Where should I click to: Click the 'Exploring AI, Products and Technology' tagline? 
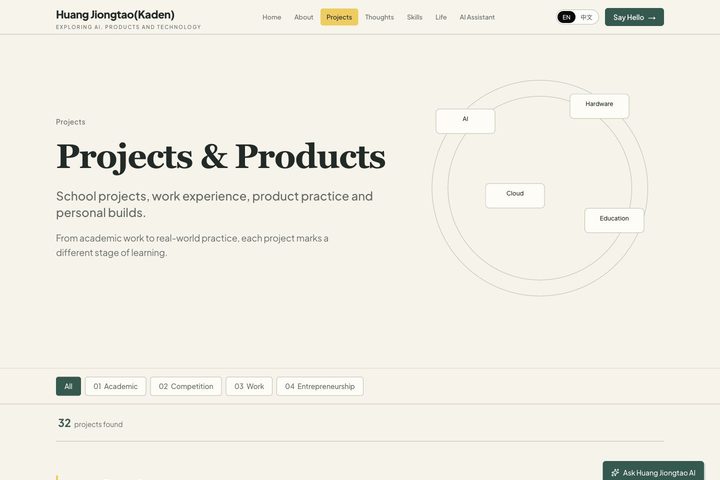point(129,27)
